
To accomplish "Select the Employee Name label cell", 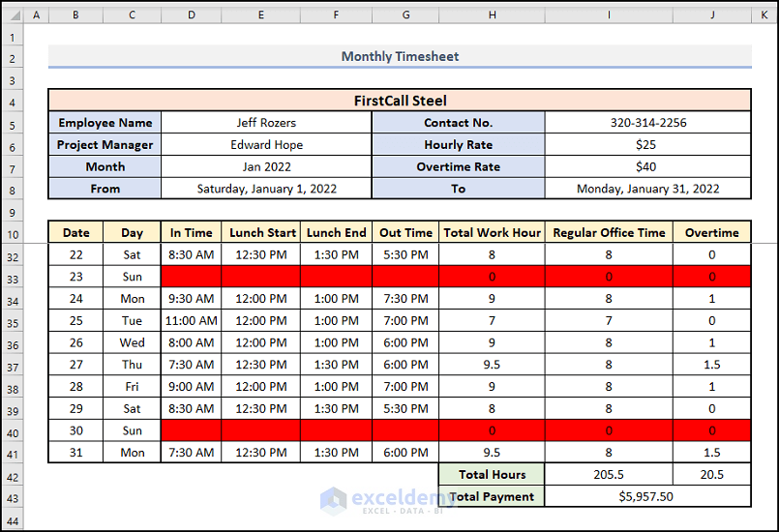I will pyautogui.click(x=105, y=122).
